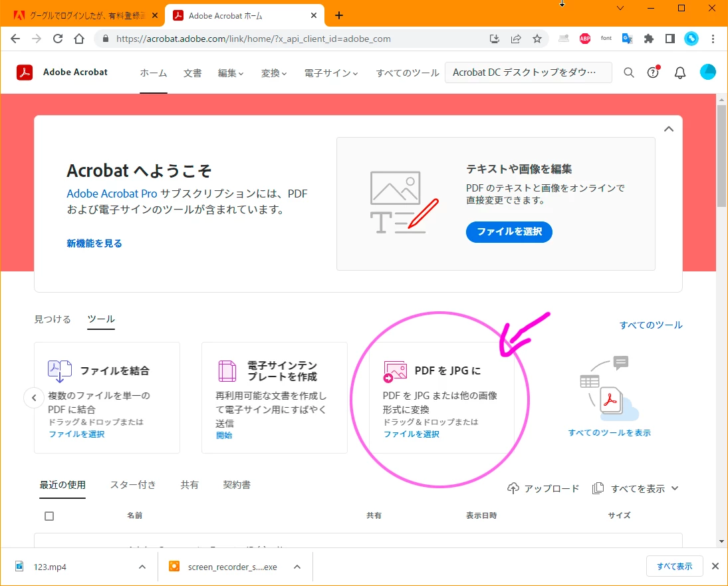
Task: Click the all tools cloud illustration
Action: [609, 388]
